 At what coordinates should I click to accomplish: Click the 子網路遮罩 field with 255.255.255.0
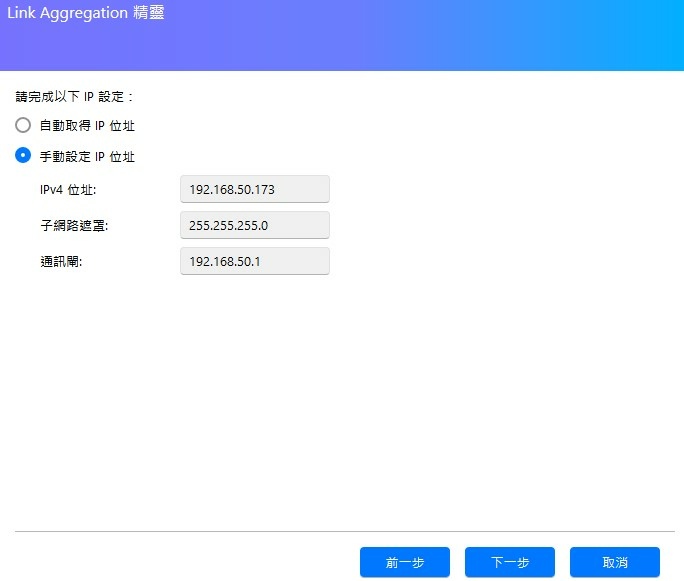coord(255,225)
